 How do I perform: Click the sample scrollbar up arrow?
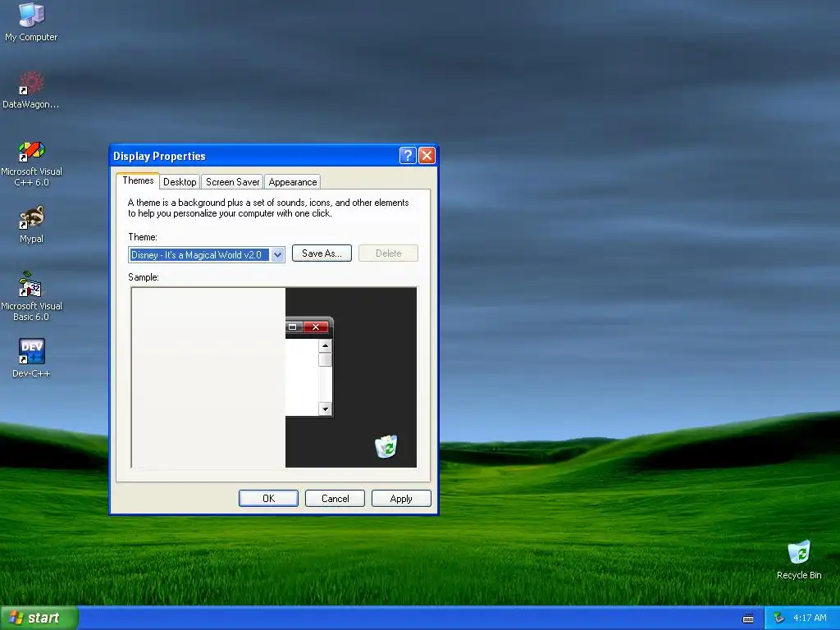click(x=325, y=345)
